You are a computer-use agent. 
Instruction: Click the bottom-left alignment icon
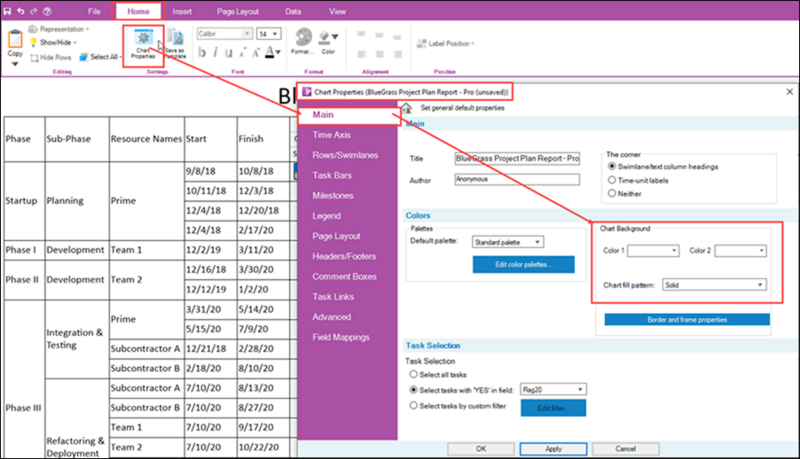point(362,54)
